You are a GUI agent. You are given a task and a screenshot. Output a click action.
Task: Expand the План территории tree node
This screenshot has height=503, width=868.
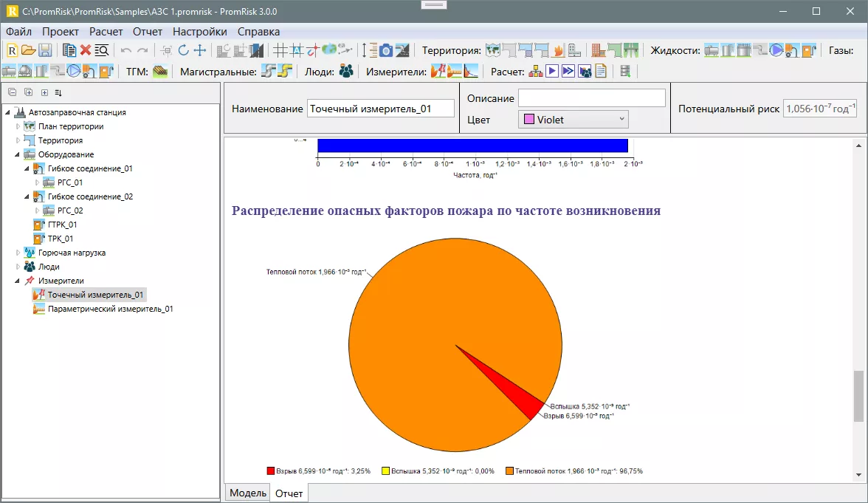[18, 126]
